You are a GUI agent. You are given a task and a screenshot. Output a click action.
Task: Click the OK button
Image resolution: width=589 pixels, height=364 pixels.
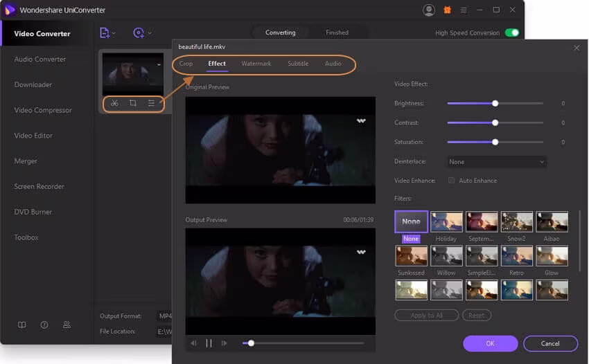(490, 343)
